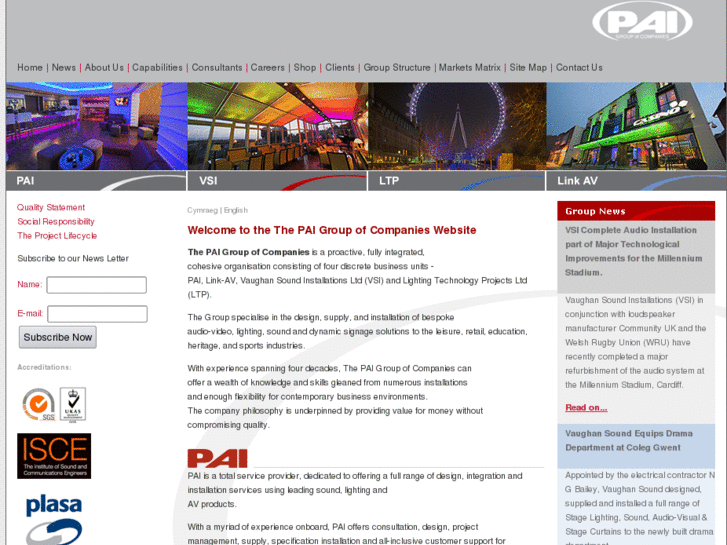Click the red PAI logo in content
727x545 pixels.
[x=217, y=459]
